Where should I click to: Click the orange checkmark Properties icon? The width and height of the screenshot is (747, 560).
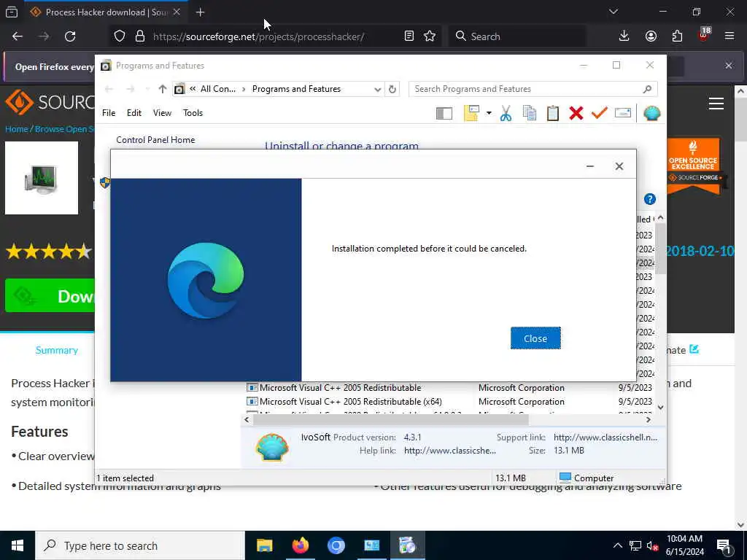click(600, 113)
